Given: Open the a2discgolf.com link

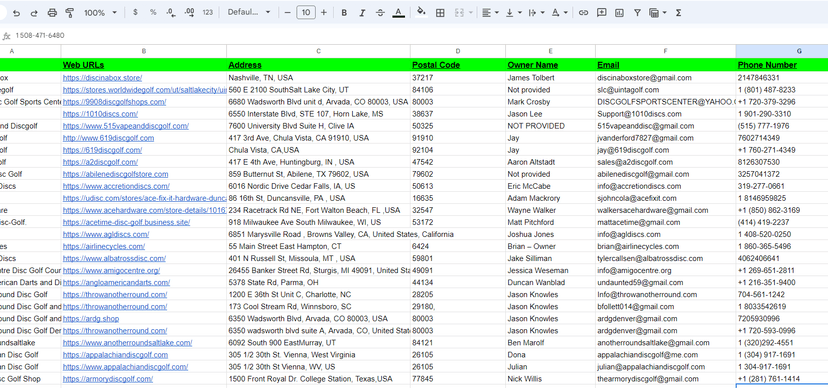Looking at the screenshot, I should [100, 162].
